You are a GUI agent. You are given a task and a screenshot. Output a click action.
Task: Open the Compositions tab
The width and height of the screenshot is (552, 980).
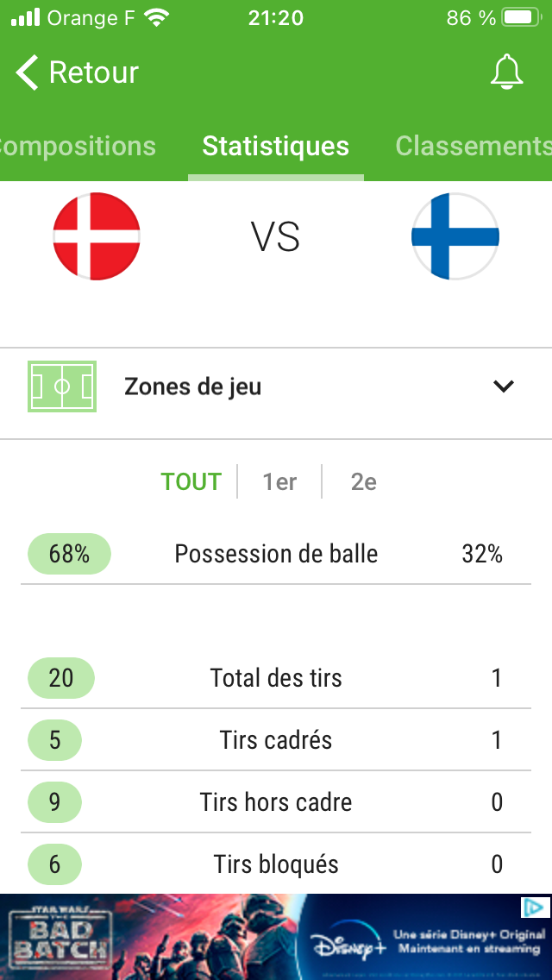coord(78,147)
